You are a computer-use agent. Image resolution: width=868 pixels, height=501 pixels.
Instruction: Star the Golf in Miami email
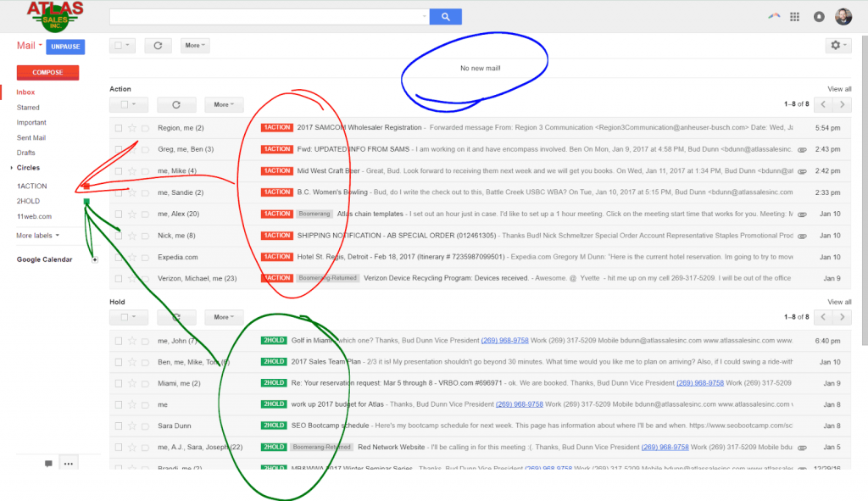[x=131, y=341]
